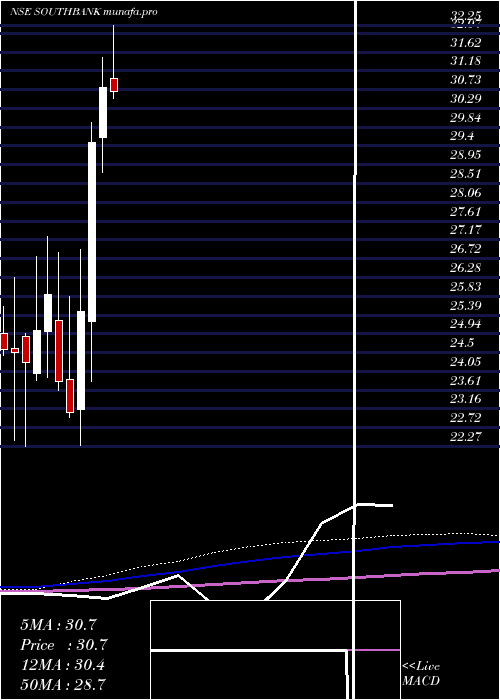The width and height of the screenshot is (500, 700).
Task: Select the 22.72 price axis label
Action: pyautogui.click(x=466, y=418)
